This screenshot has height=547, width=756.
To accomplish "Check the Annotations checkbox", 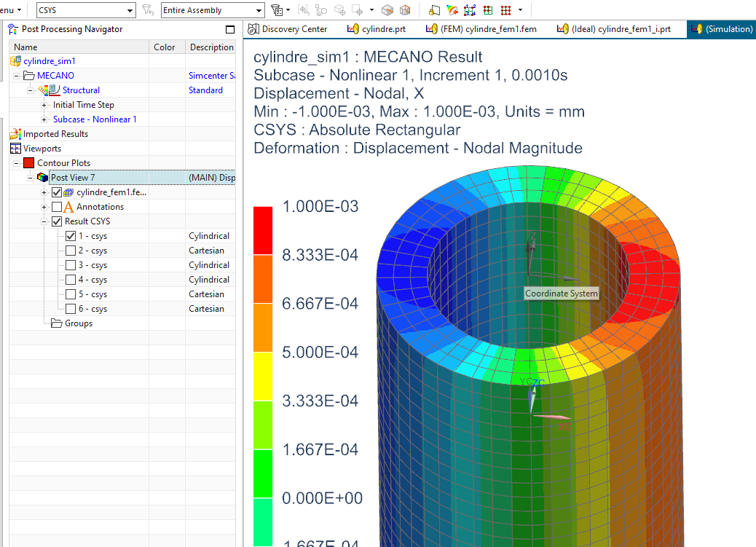I will [55, 206].
